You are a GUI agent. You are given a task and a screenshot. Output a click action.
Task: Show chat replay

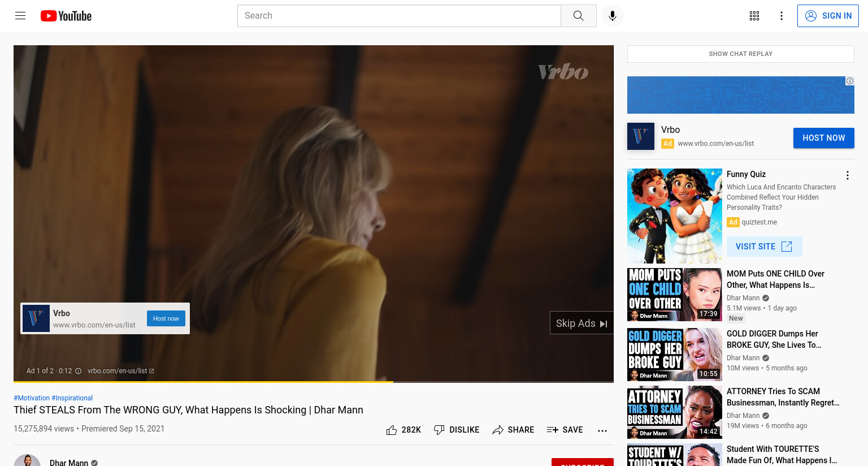point(741,54)
